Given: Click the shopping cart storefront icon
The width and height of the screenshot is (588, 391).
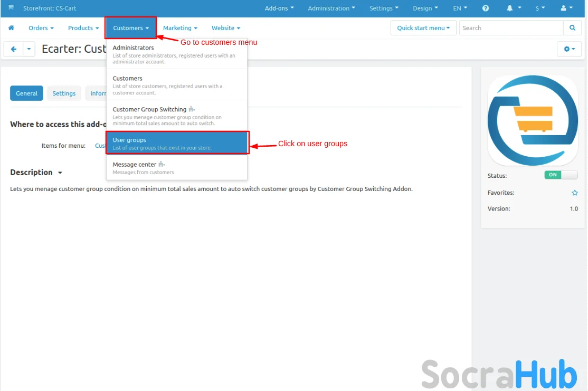Looking at the screenshot, I should pyautogui.click(x=11, y=8).
